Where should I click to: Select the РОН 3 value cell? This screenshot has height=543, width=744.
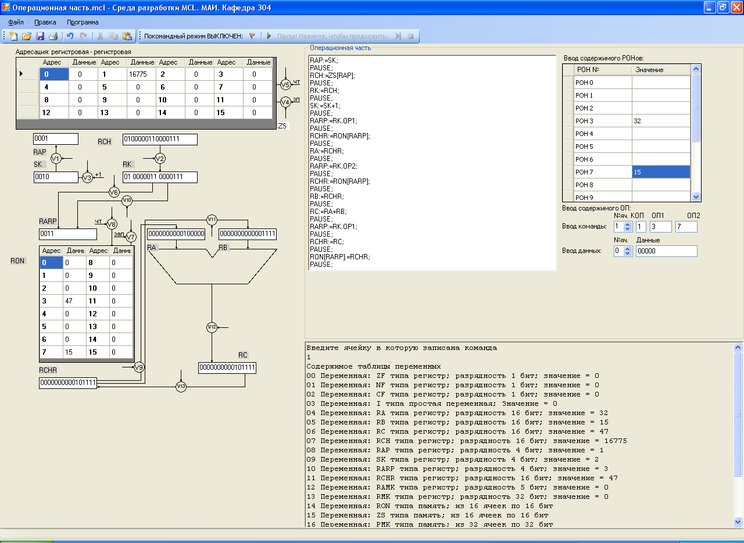(x=660, y=120)
